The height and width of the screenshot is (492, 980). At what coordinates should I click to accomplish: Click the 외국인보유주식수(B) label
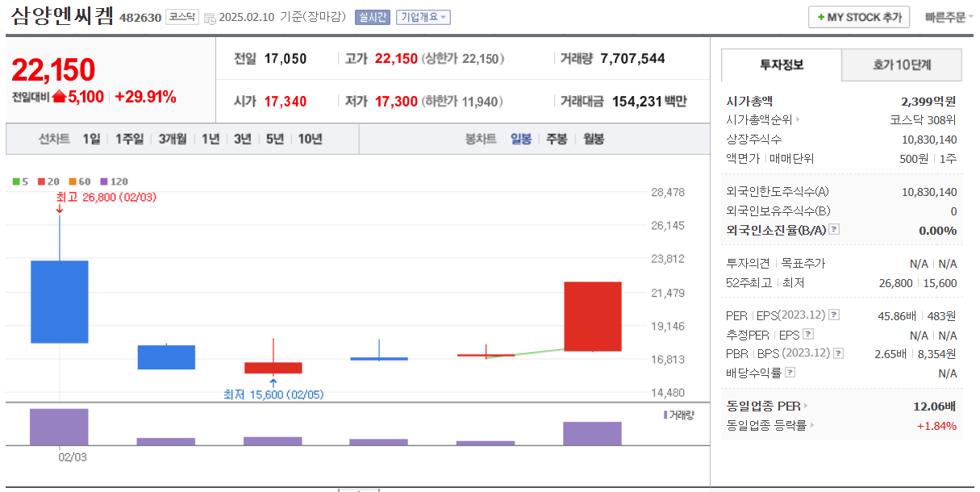pyautogui.click(x=778, y=211)
